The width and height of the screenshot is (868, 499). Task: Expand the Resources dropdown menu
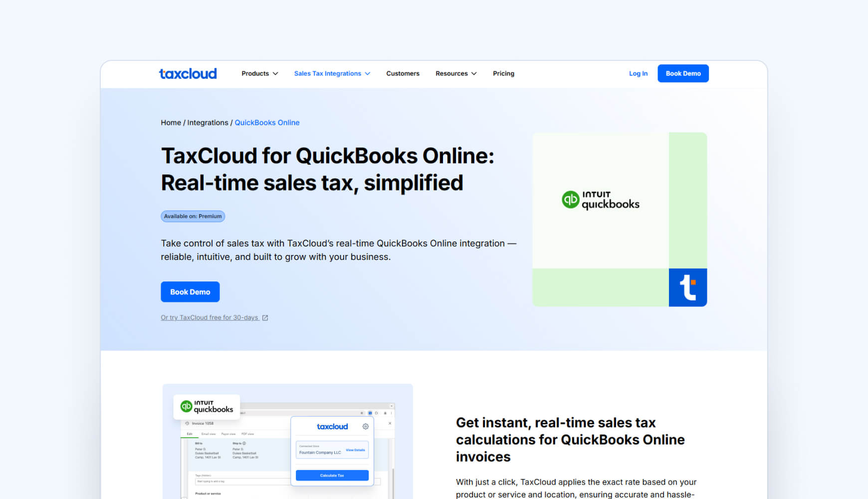[456, 73]
